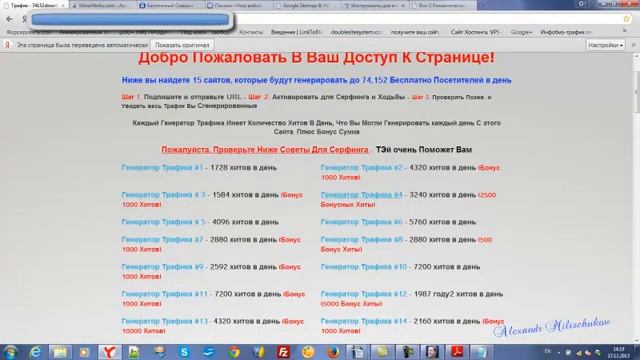Close the translation notification bar
Image resolution: width=640 pixels, height=360 pixels.
(x=633, y=45)
